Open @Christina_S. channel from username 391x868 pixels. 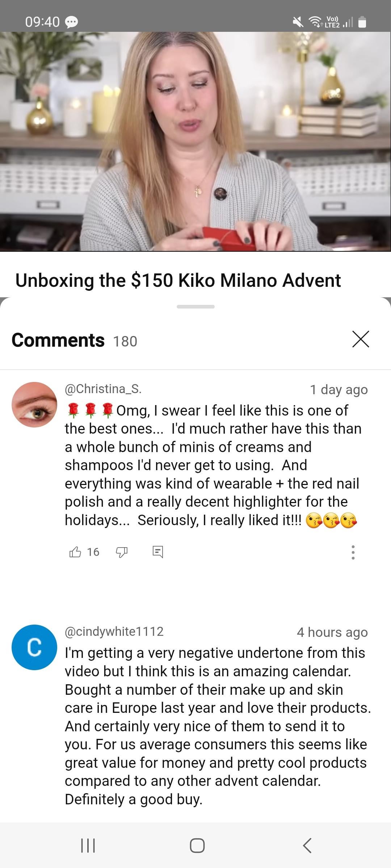(x=103, y=389)
